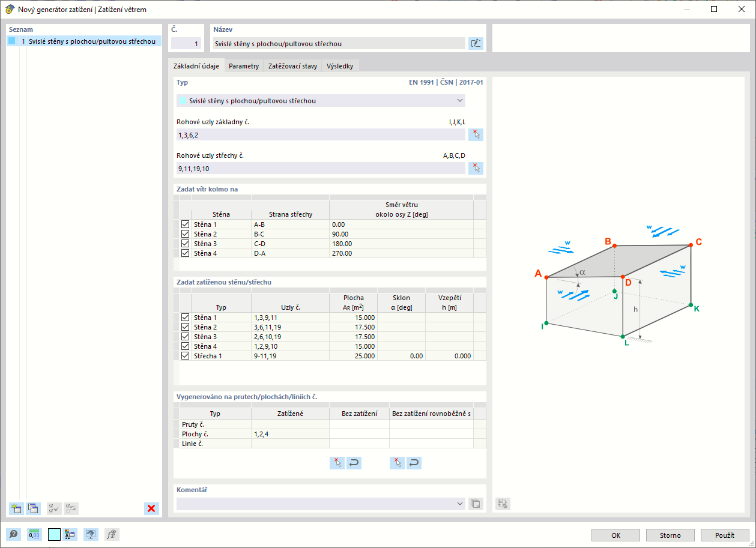
Task: Click the Název name field
Action: tap(339, 43)
